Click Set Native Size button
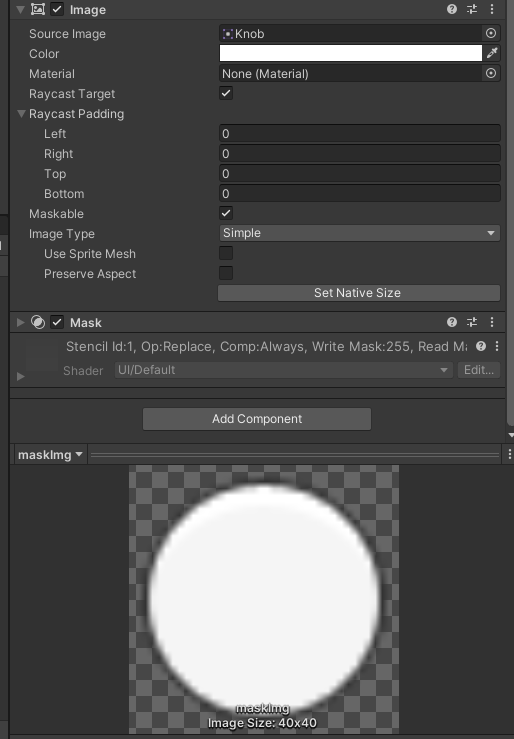 (359, 293)
